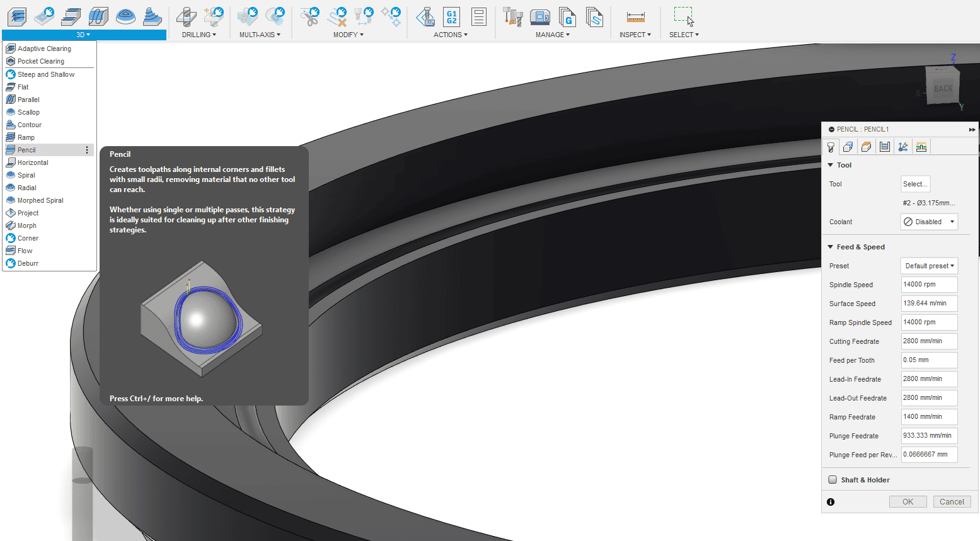Open the Default preset dropdown
Image resolution: width=980 pixels, height=541 pixels.
(929, 266)
